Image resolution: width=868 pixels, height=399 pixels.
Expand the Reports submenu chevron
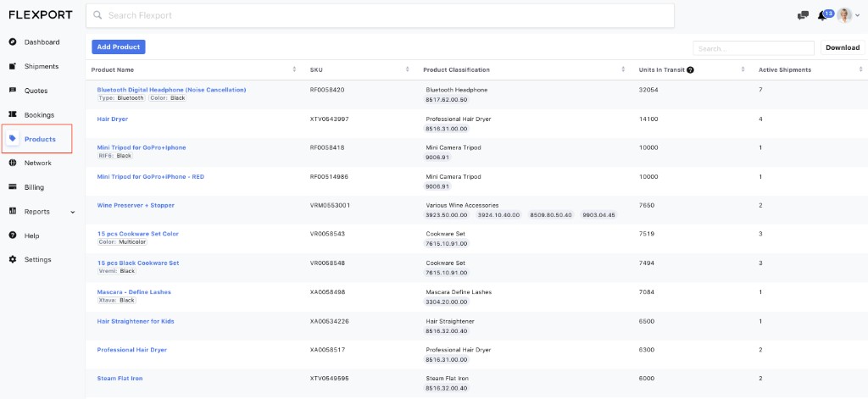(x=73, y=212)
